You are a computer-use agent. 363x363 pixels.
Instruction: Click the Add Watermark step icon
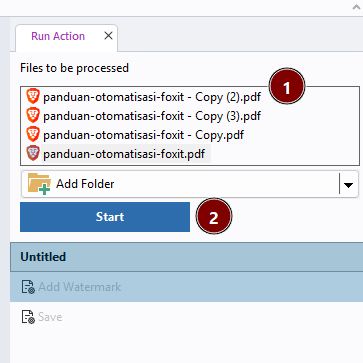[x=28, y=287]
